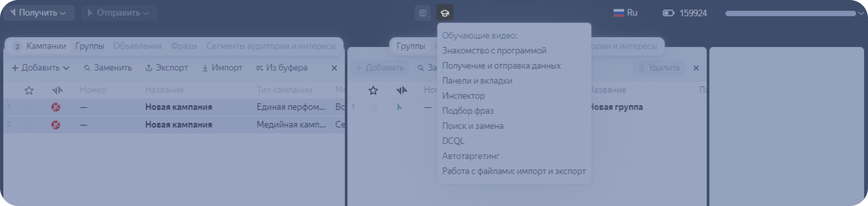This screenshot has width=868, height=206.
Task: Select the Новая группа row name
Action: tap(616, 107)
